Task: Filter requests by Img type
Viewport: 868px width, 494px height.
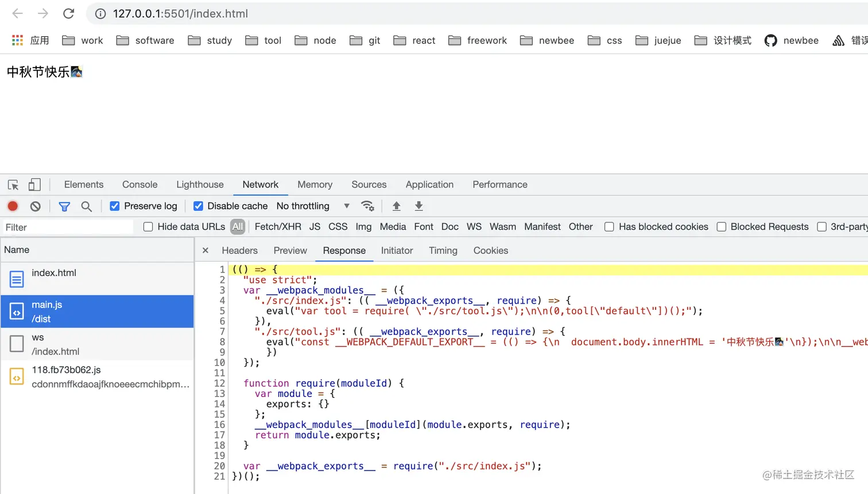Action: [363, 227]
